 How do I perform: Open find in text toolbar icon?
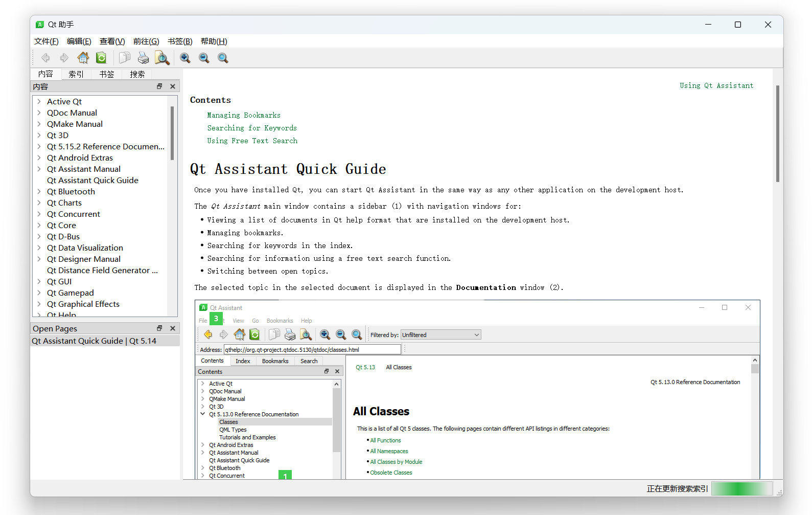pos(162,58)
